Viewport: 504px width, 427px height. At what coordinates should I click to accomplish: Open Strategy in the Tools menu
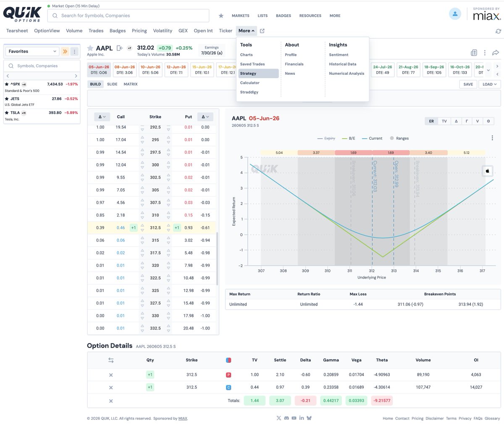point(258,74)
